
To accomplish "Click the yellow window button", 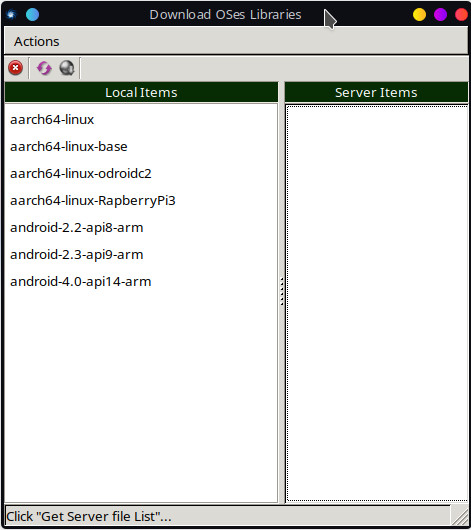I will pyautogui.click(x=419, y=15).
